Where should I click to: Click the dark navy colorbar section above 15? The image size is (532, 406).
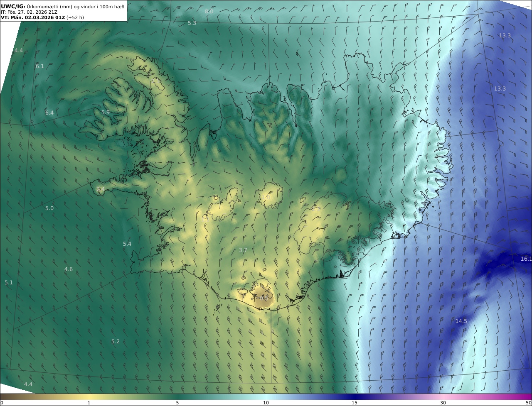click(355, 396)
